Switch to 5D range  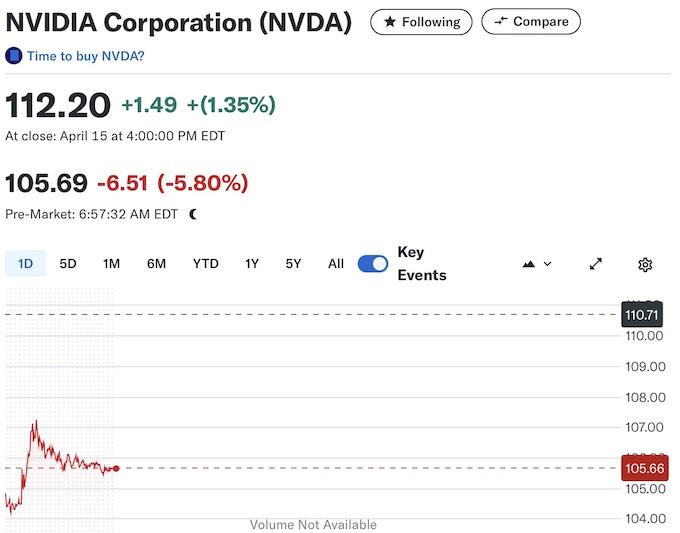[x=68, y=264]
